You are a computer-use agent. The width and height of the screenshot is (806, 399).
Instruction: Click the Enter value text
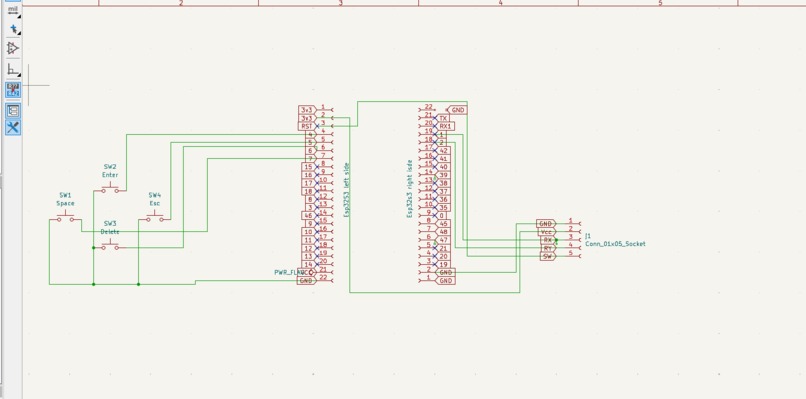[110, 175]
